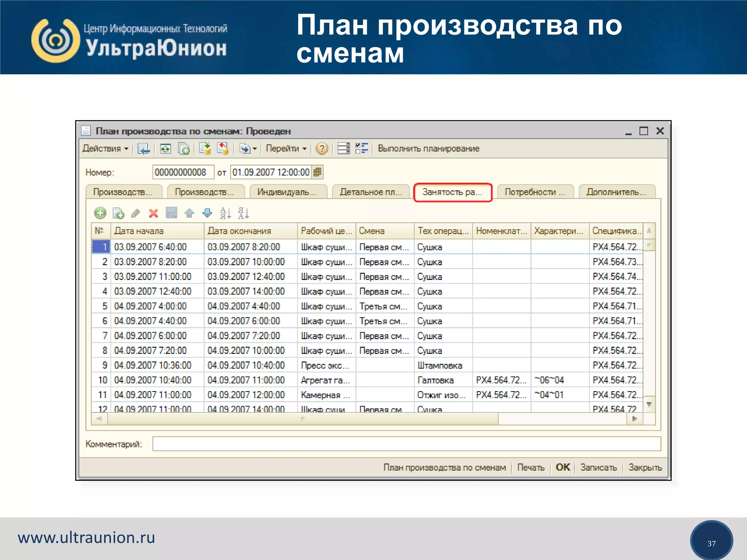Expand the dropdown arrow beside the create-based-on icon

(x=255, y=148)
